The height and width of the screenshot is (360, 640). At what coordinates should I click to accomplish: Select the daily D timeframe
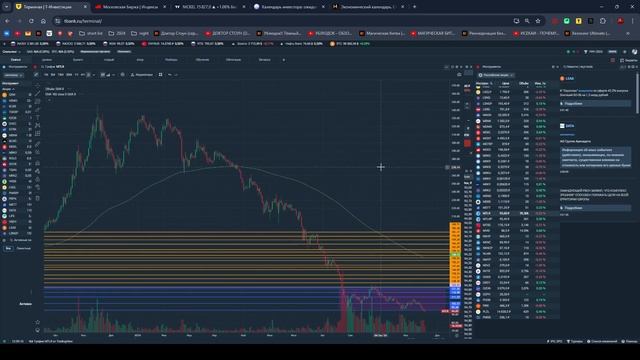click(89, 75)
